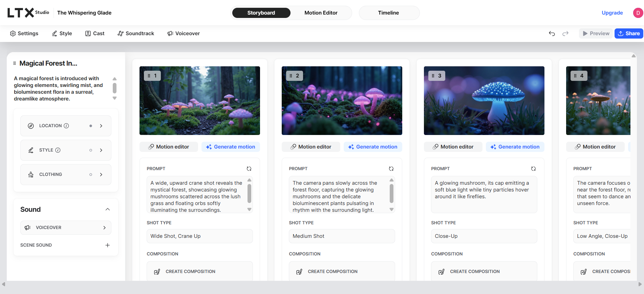Viewport: 644px width, 294px height.
Task: Click the Style info icon in sidebar
Action: point(58,150)
